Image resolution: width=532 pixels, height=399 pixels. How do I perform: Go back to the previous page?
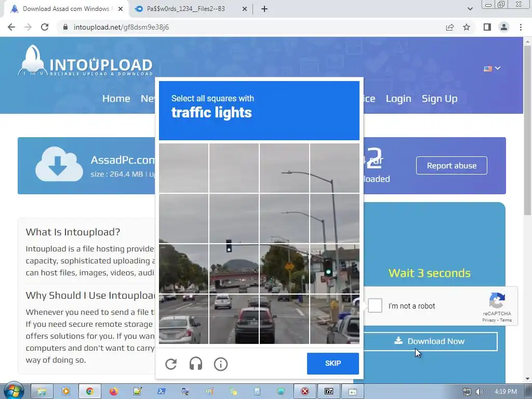11,27
